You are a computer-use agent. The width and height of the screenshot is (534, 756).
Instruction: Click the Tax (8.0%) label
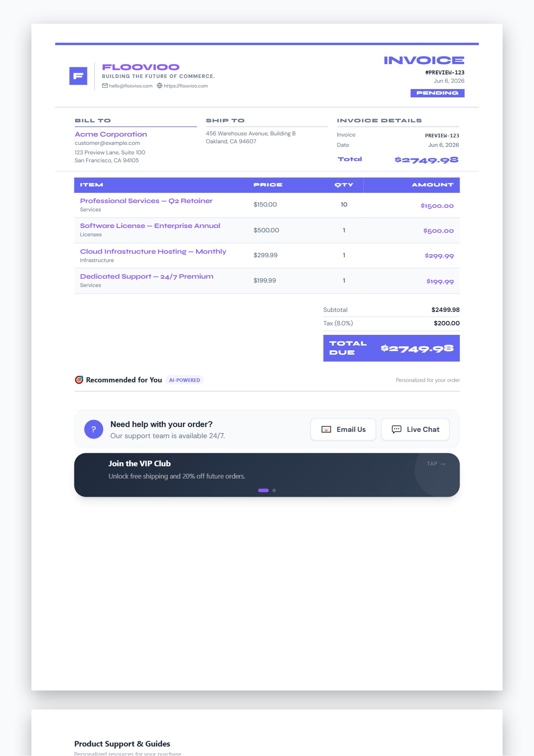point(338,323)
